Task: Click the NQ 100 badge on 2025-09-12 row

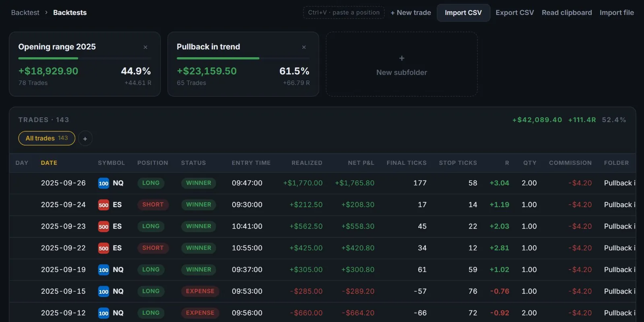Action: pyautogui.click(x=103, y=313)
